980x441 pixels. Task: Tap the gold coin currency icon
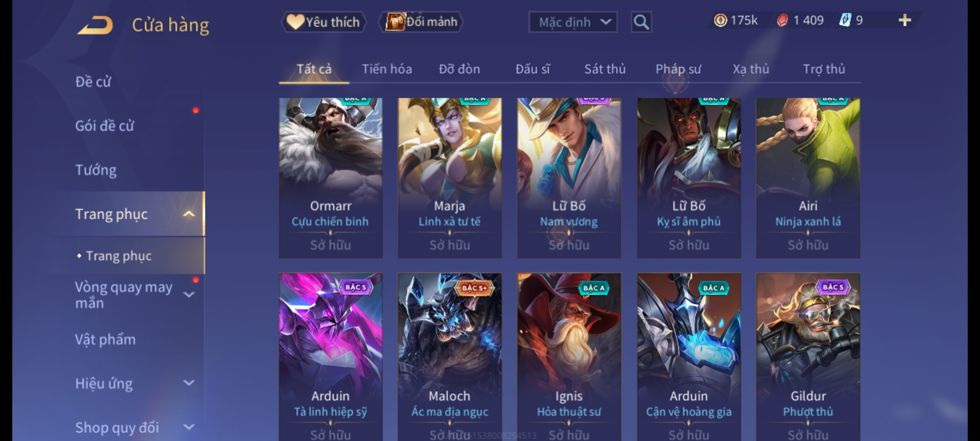click(720, 20)
